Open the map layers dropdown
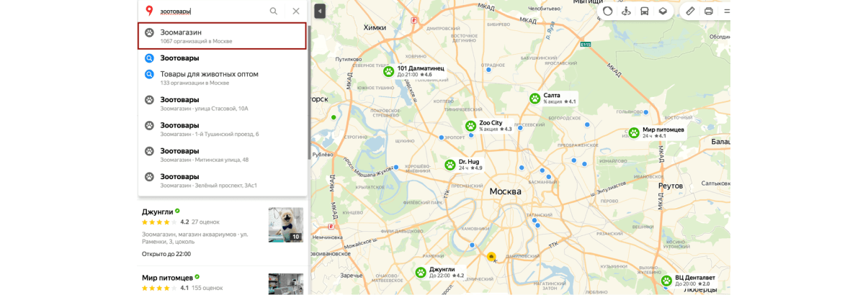868x295 pixels. tap(663, 11)
